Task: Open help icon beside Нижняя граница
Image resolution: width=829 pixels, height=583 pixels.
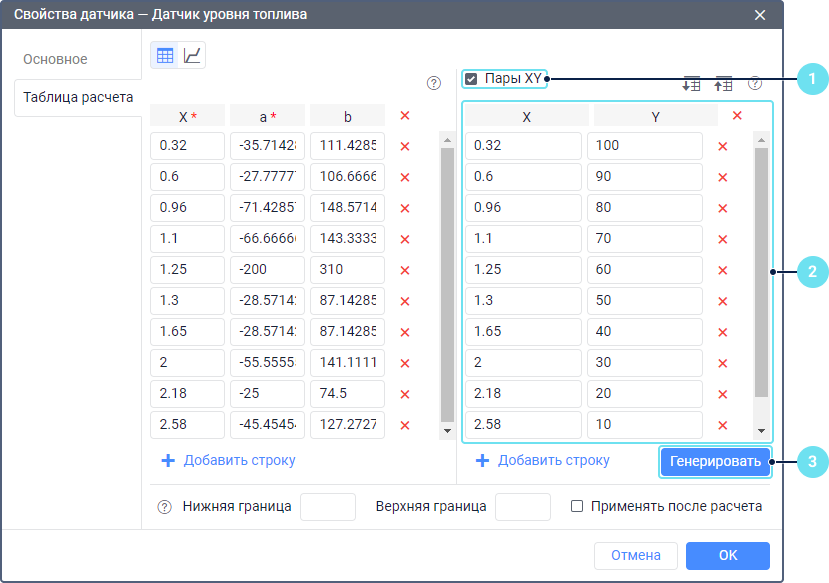Action: coord(165,507)
